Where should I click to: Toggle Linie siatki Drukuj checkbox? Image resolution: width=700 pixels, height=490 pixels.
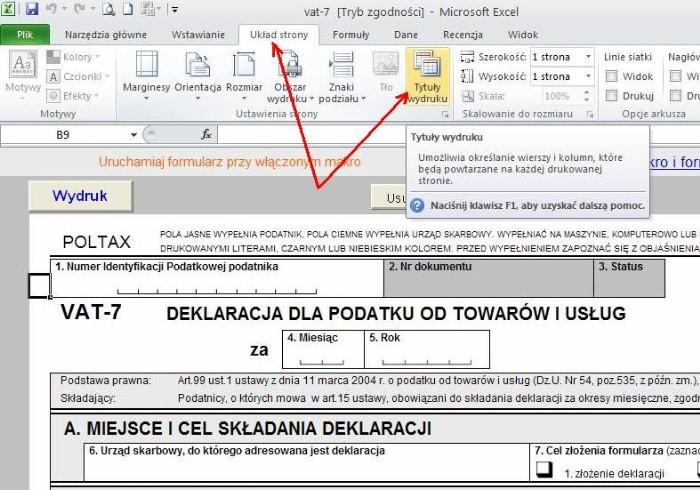coord(611,96)
